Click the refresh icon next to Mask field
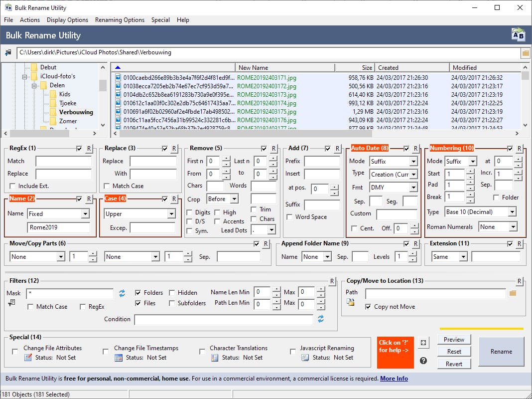 pos(122,293)
